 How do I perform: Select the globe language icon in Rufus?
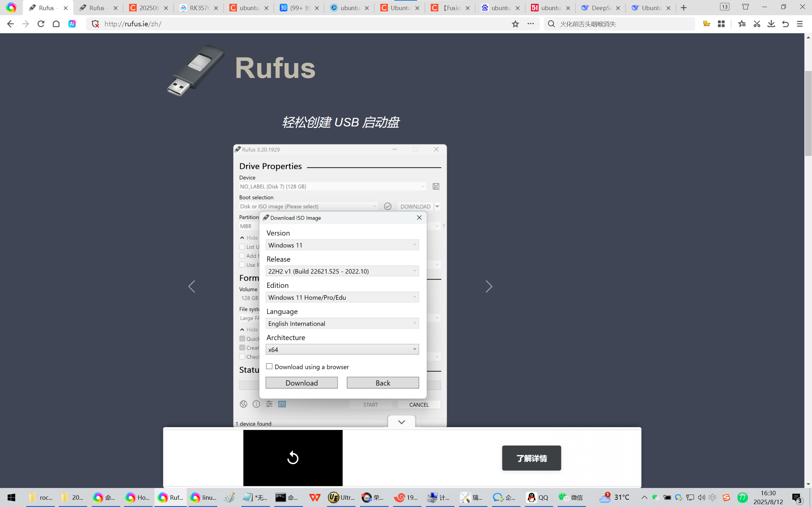click(243, 404)
